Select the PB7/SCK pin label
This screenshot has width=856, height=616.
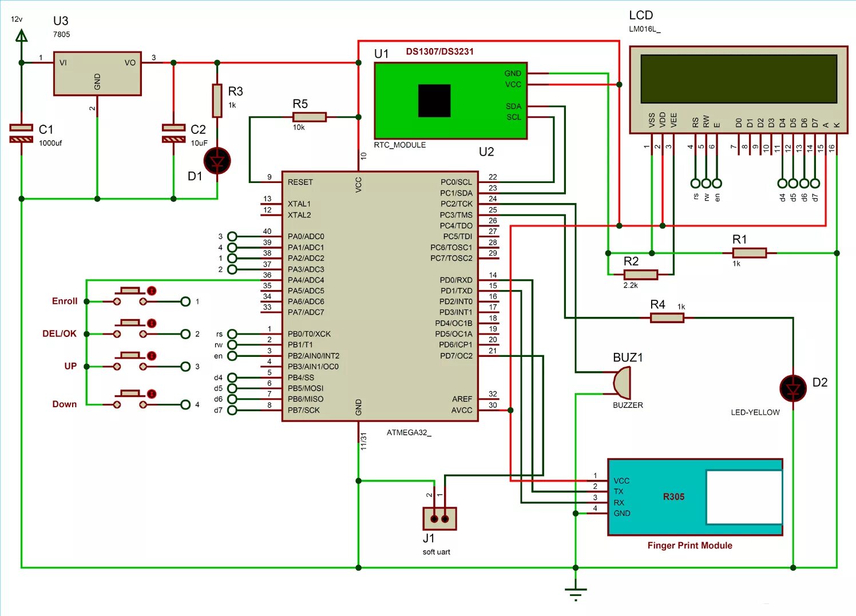coord(304,410)
